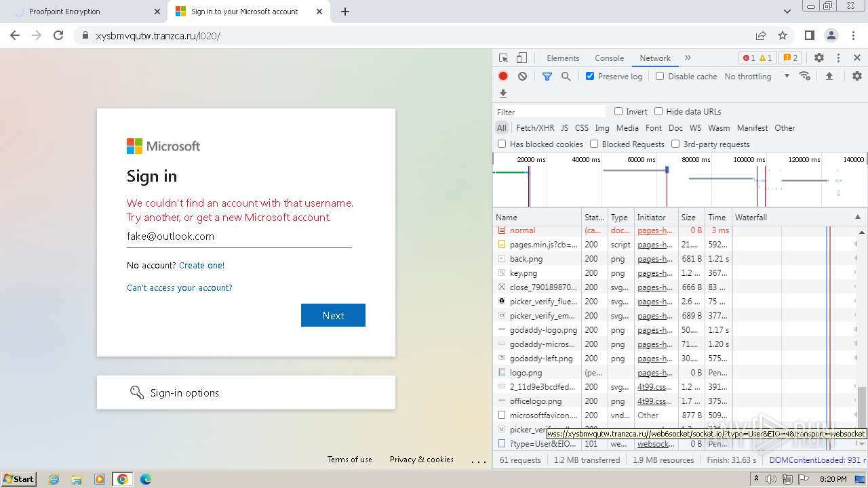The image size is (868, 488).
Task: Share this page icon in address bar
Action: 761,35
